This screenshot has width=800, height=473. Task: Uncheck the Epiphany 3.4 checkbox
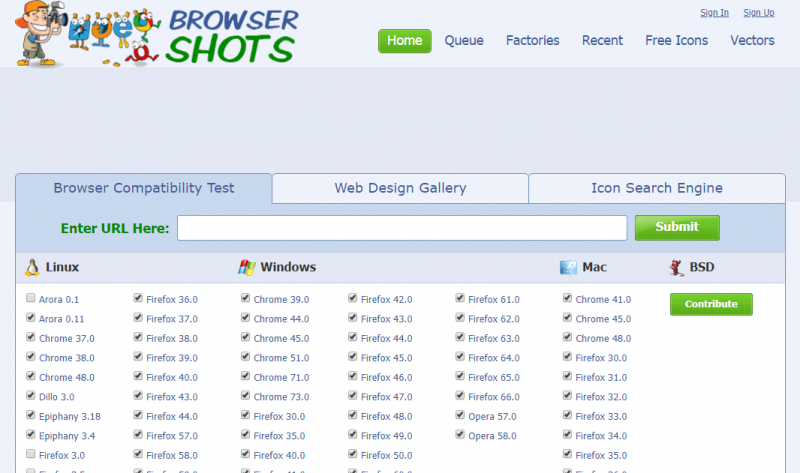point(31,434)
